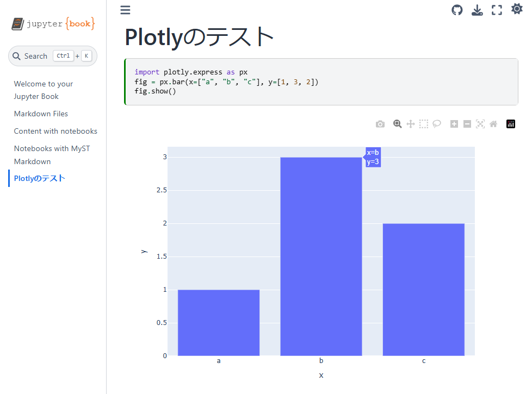Screen dimensions: 532x394
Task: Open the site settings gear menu
Action: (516, 9)
